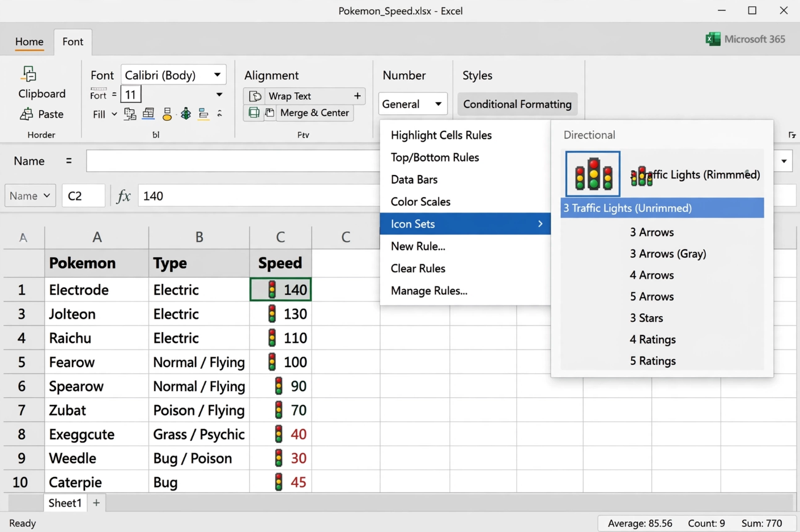Click the traffic light icon in Caterpie's speed cell
The height and width of the screenshot is (532, 800).
pos(278,482)
